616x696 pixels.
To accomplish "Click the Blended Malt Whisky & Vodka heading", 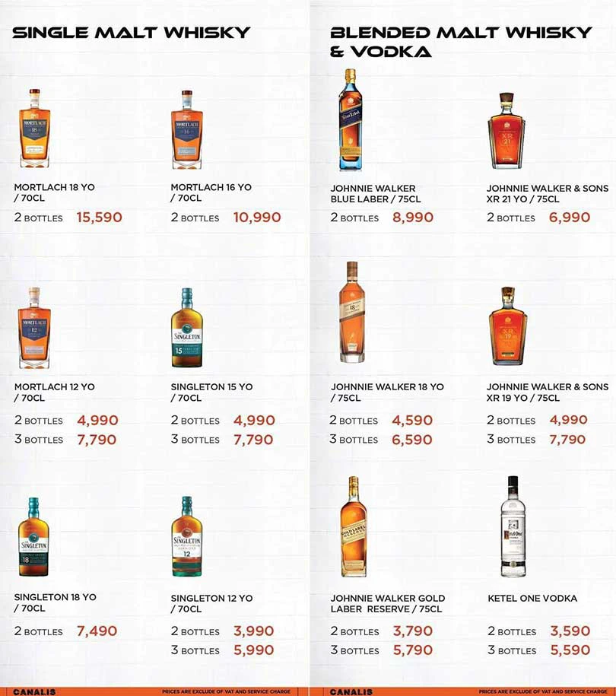I will click(x=461, y=42).
